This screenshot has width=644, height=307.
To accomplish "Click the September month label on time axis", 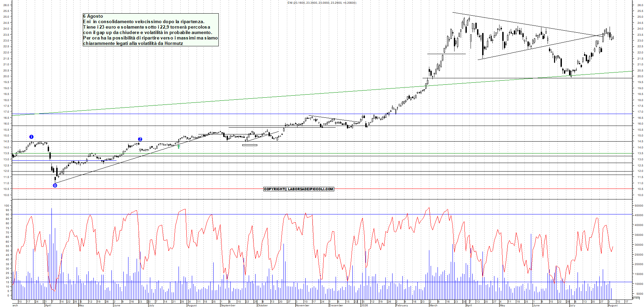I will tap(228, 305).
